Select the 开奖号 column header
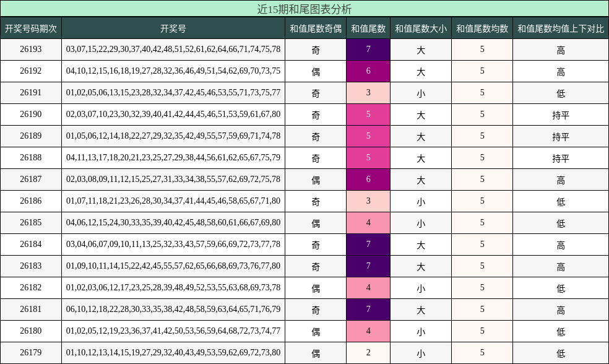 173,28
